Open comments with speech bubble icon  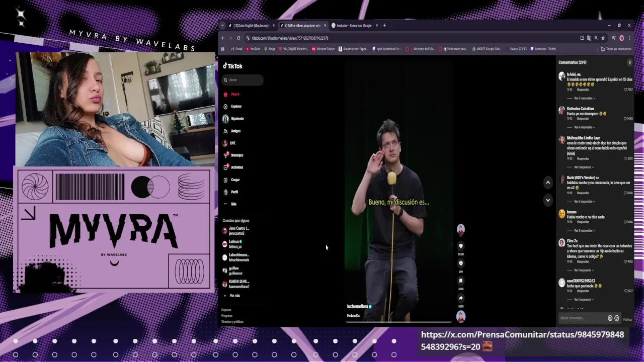(460, 263)
